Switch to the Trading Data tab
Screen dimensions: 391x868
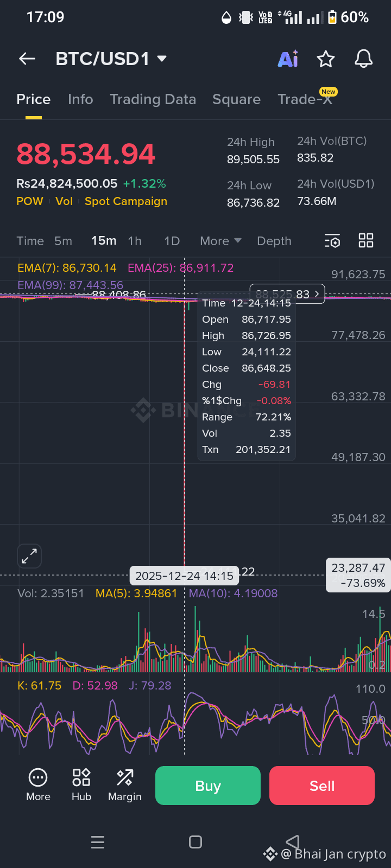coord(153,99)
